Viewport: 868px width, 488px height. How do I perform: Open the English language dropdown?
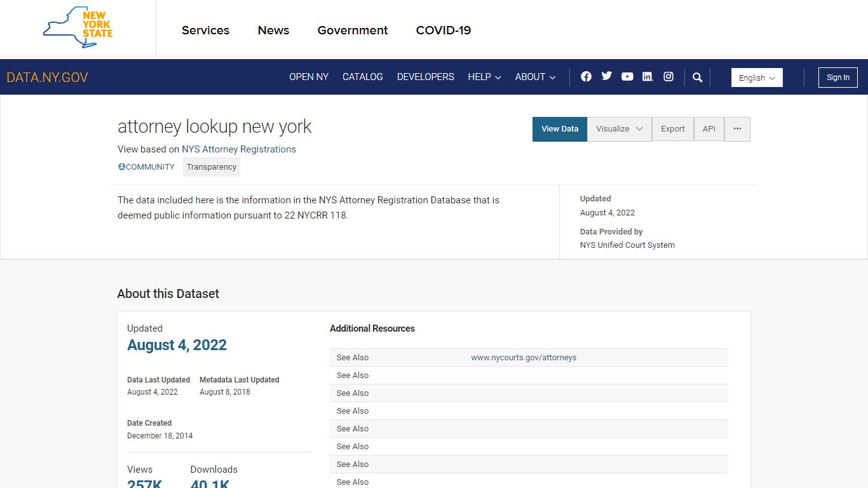pos(757,78)
